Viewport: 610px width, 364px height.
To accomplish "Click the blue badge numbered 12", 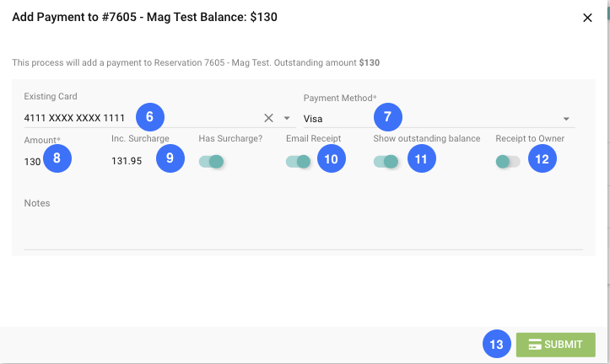I will [543, 159].
